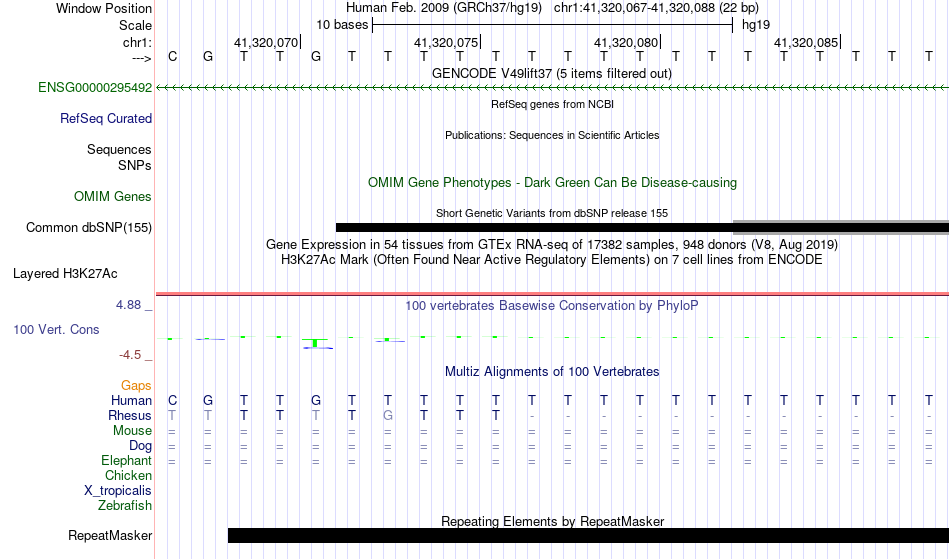Click Repeating Elements by RepeatMasker title
The height and width of the screenshot is (559, 950).
(x=553, y=521)
